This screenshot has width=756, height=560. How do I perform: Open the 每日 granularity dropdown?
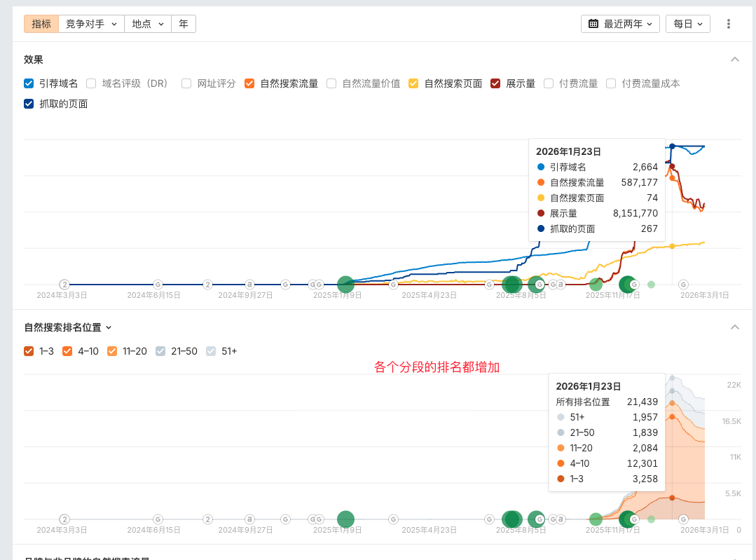tap(687, 24)
